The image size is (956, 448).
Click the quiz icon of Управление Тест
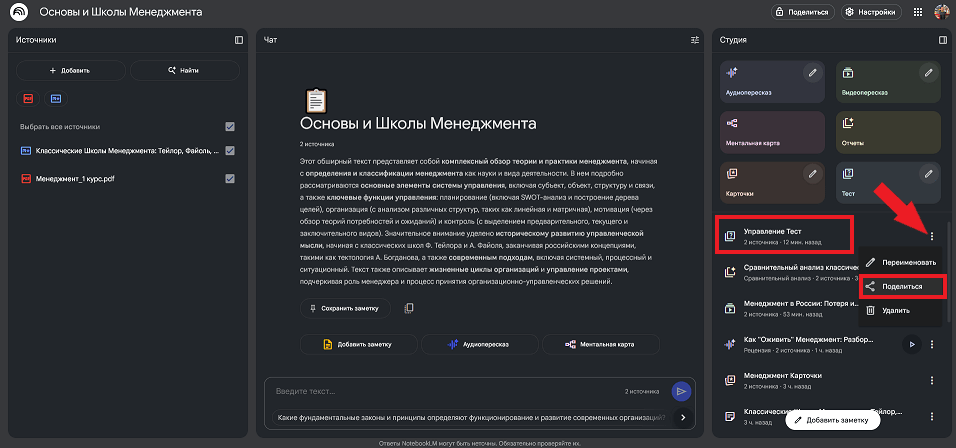pos(730,236)
